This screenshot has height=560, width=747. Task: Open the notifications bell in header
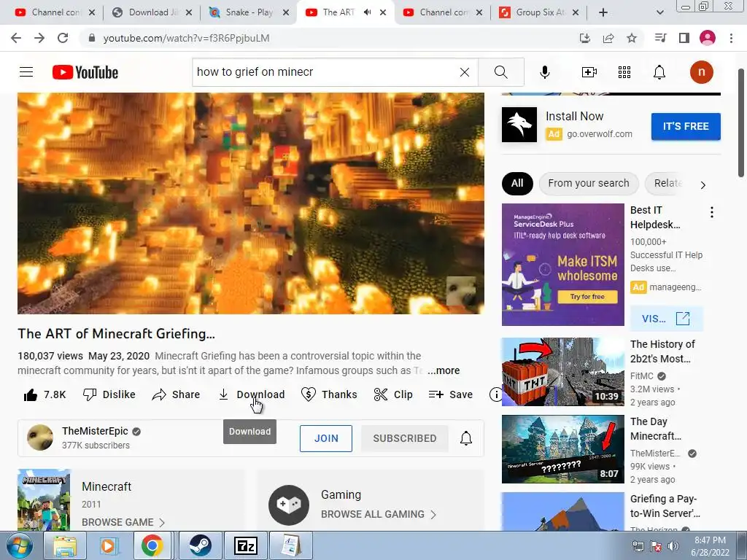(659, 72)
